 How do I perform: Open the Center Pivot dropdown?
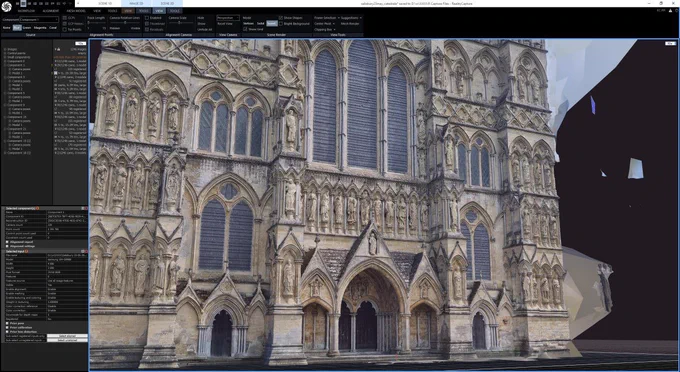click(x=324, y=23)
